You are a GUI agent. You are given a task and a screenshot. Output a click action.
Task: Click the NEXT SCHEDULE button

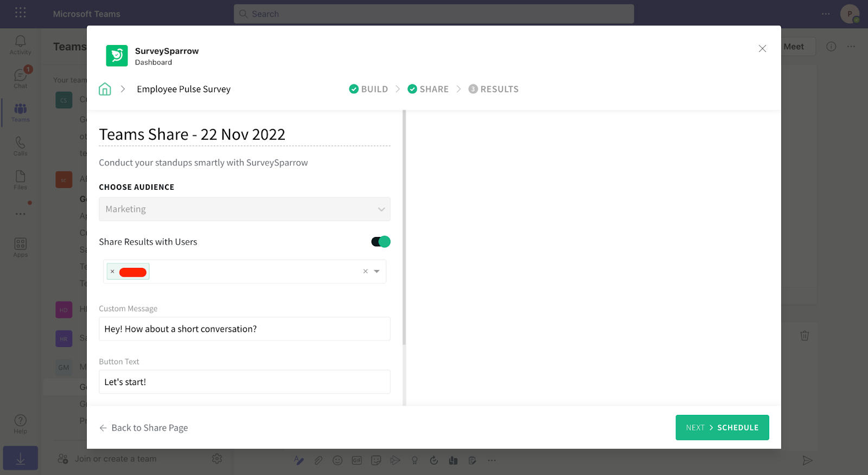coord(722,428)
